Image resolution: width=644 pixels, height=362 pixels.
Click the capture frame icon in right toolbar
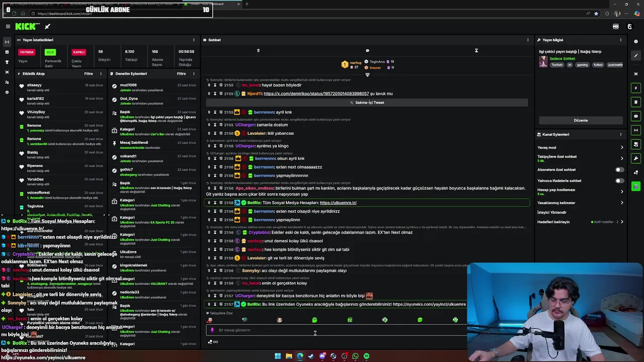[636, 74]
